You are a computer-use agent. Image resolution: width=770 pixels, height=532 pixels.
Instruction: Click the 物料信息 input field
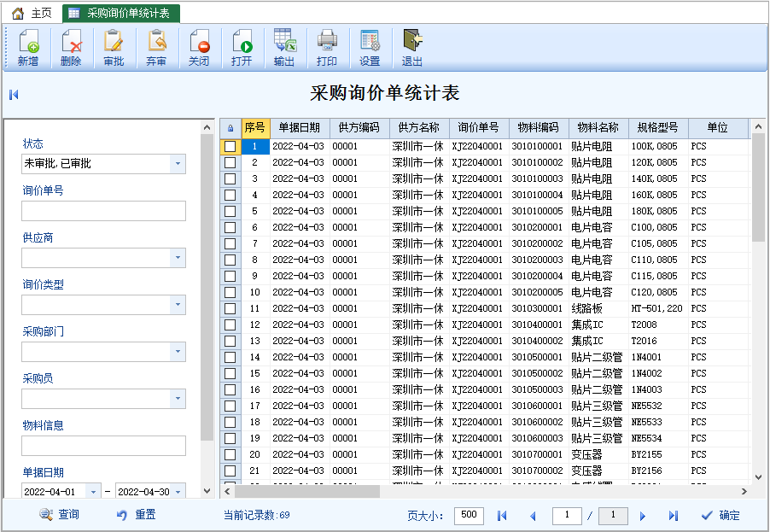103,446
